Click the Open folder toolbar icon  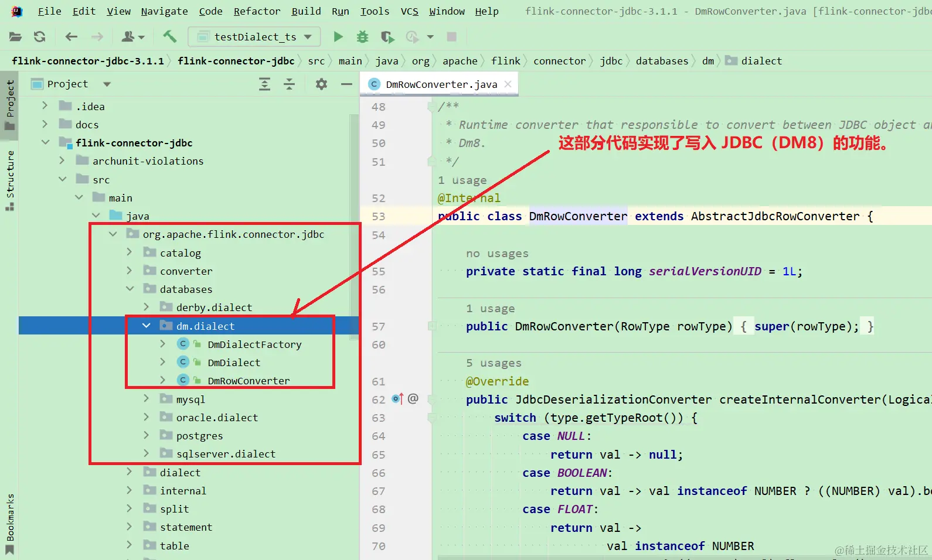click(x=16, y=37)
